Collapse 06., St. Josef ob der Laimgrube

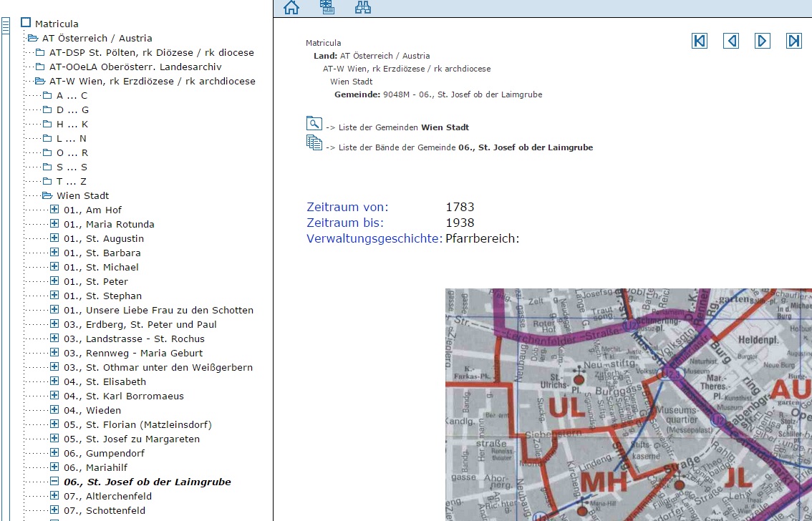tap(54, 482)
